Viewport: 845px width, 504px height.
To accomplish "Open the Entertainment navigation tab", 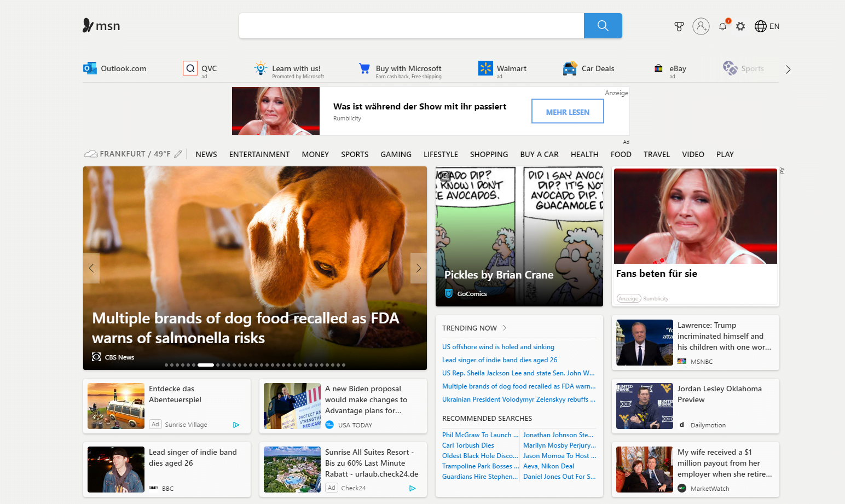I will point(259,154).
